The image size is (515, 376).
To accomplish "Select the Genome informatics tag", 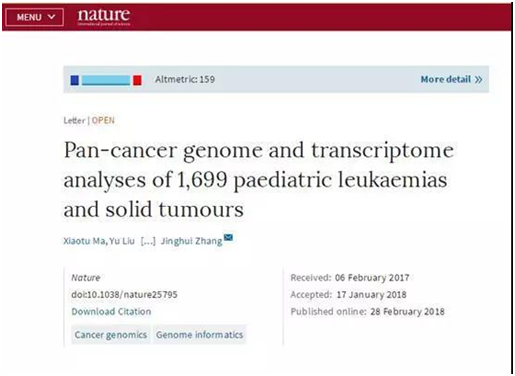I will click(199, 335).
